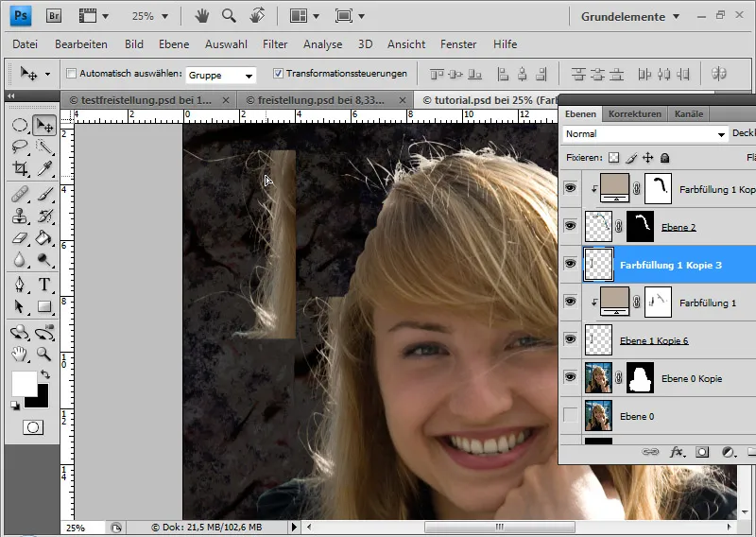Viewport: 756px width, 537px height.
Task: Reset default foreground and background colors
Action: 15,406
